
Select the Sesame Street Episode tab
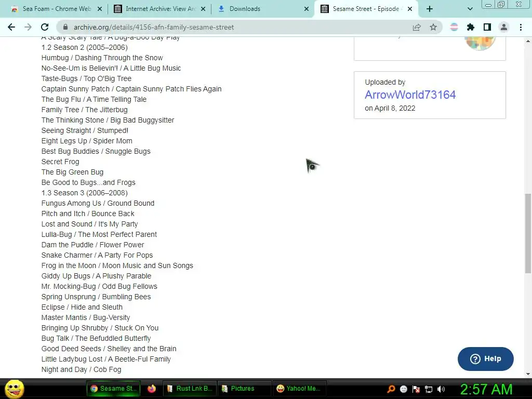pyautogui.click(x=366, y=9)
